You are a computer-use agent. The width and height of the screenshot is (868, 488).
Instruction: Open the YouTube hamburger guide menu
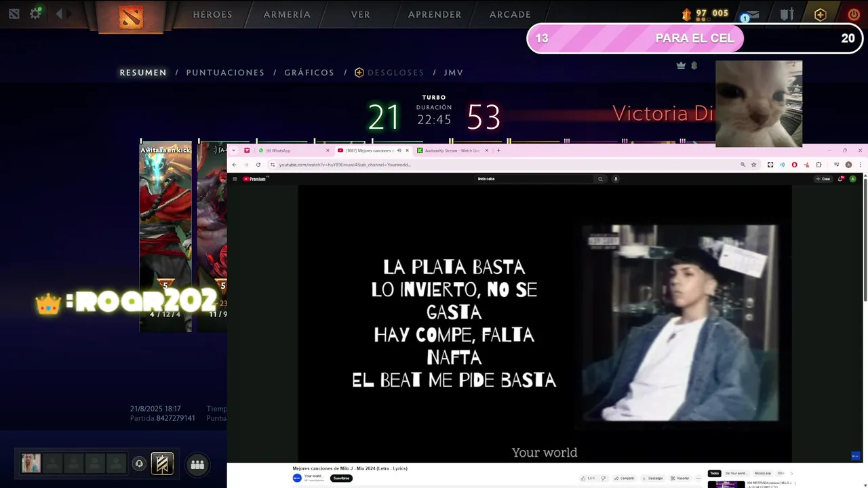(235, 179)
